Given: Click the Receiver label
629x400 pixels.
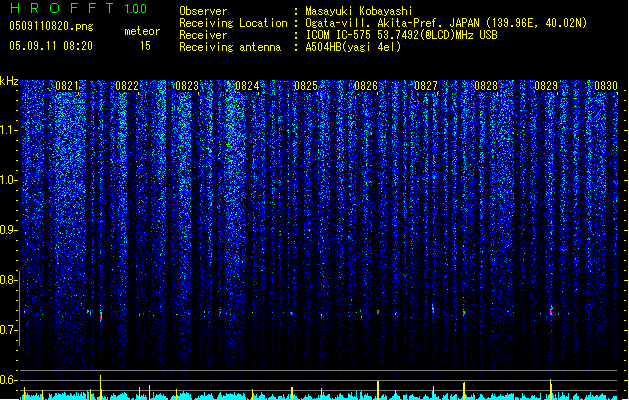Looking at the screenshot, I should point(203,35).
